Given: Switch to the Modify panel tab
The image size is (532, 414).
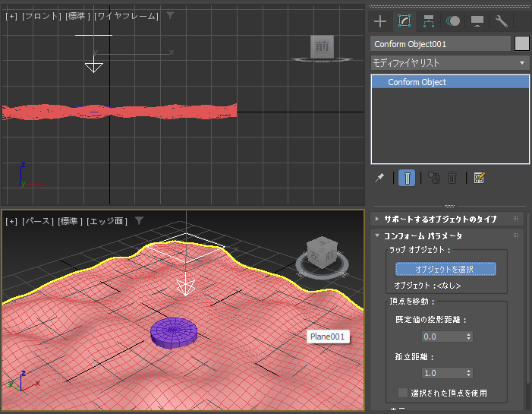Looking at the screenshot, I should click(x=404, y=21).
